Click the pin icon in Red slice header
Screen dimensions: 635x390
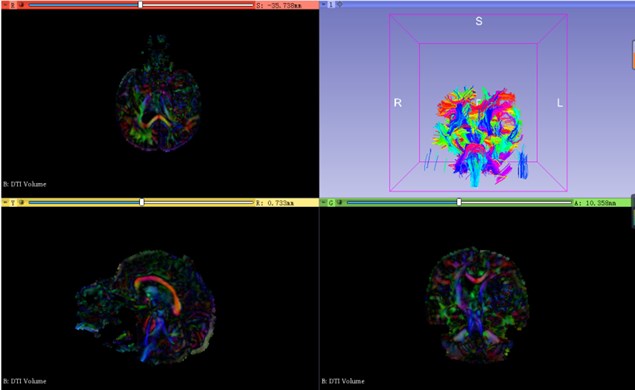(x=6, y=5)
